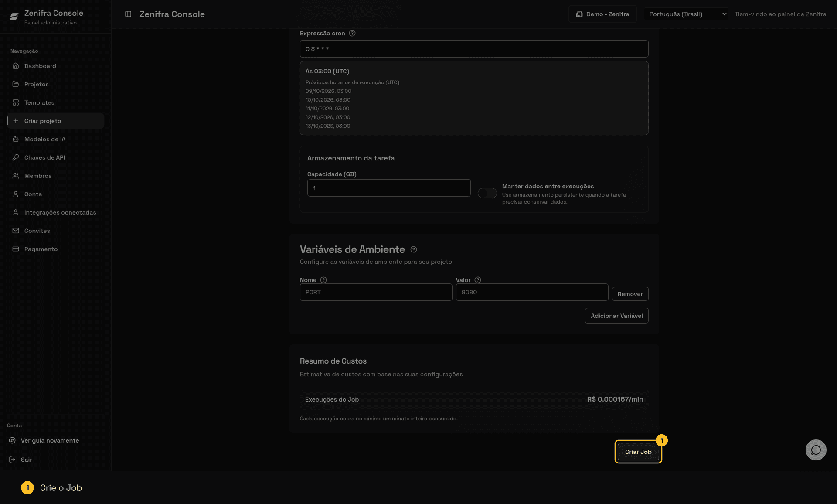Click the Expressão cron input field
This screenshot has height=504, width=837.
(474, 49)
